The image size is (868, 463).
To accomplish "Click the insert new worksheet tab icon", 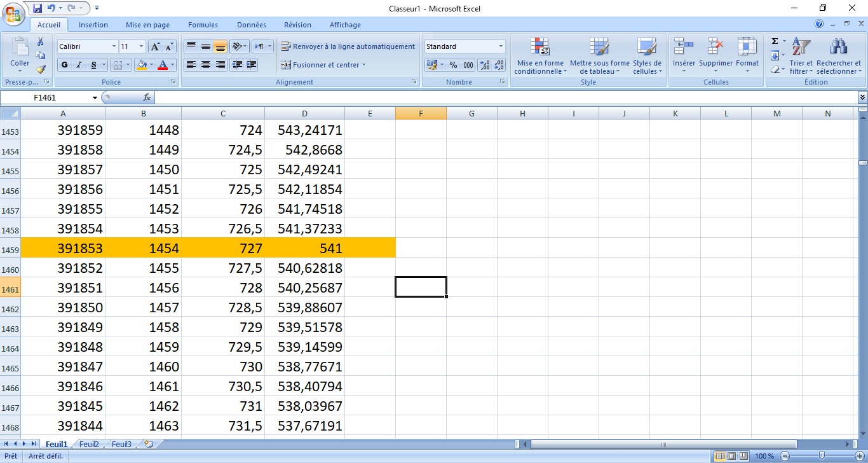I will pos(149,444).
